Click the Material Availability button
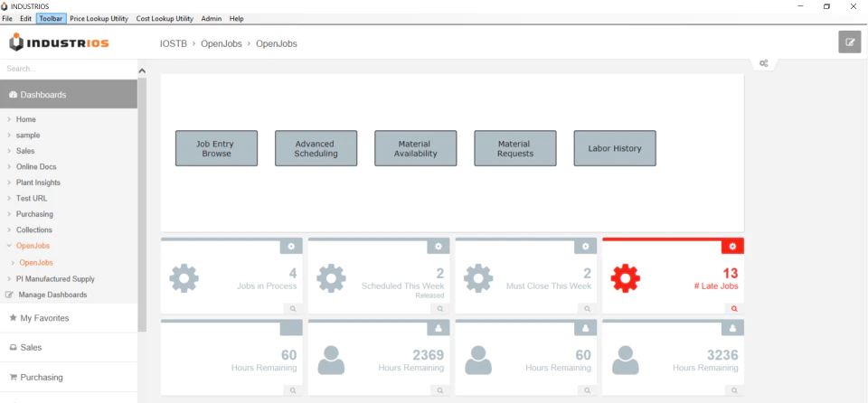 click(416, 148)
